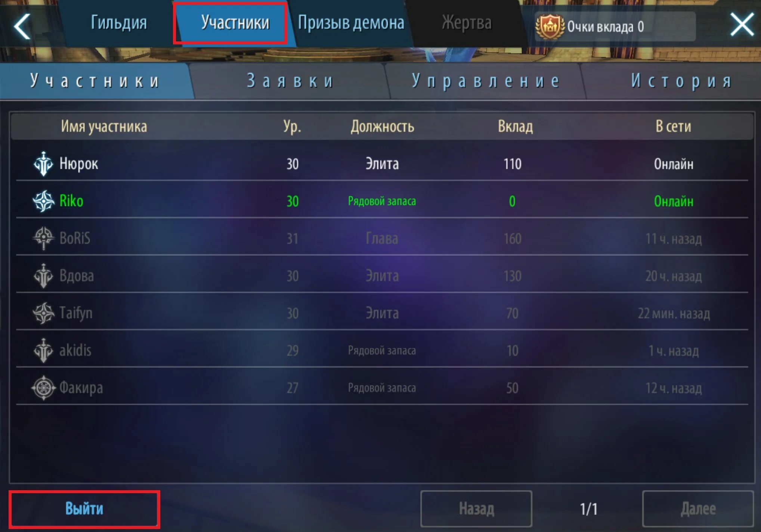Image resolution: width=761 pixels, height=532 pixels.
Task: Click the round emblem icon beside Факира
Action: 43,388
